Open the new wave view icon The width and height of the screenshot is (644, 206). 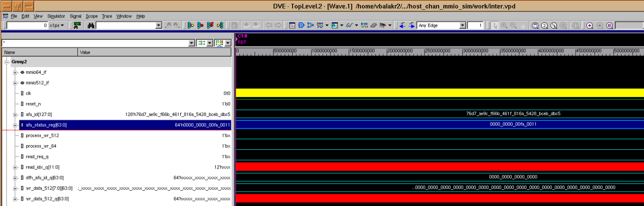(x=320, y=25)
